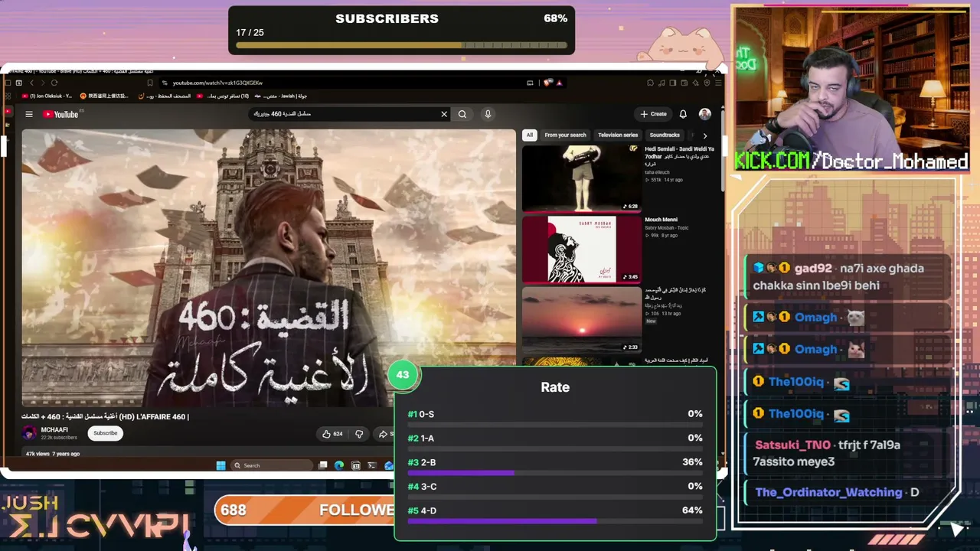Screen dimensions: 980x551
Task: Click the Create button
Action: [654, 114]
